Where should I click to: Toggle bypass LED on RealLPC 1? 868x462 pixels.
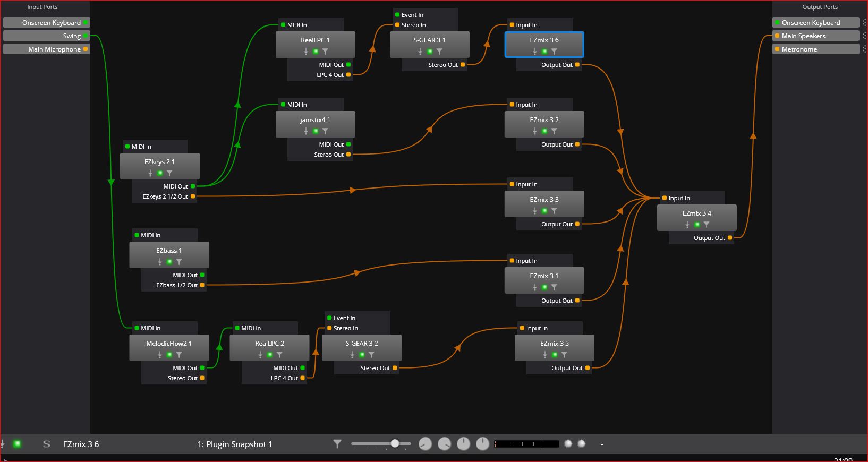click(316, 52)
